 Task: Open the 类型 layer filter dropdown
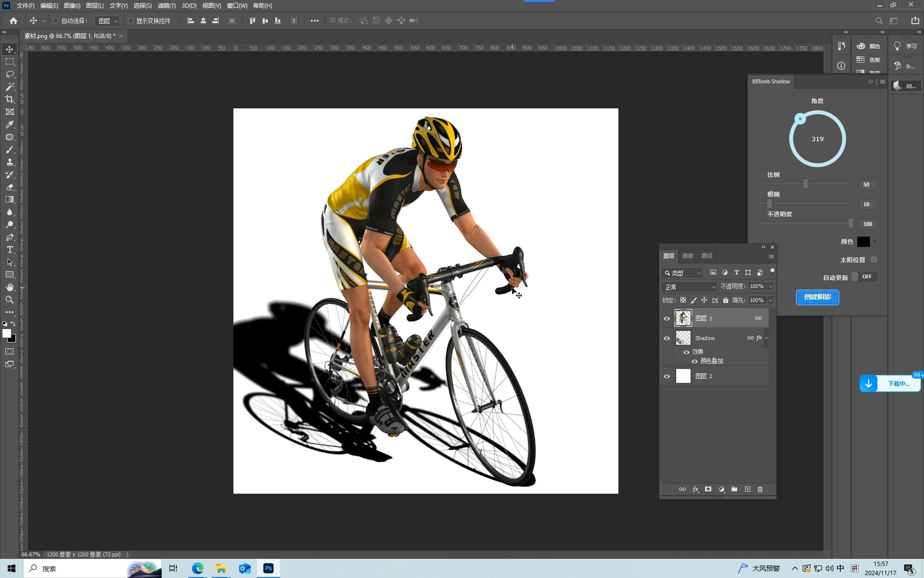[682, 273]
